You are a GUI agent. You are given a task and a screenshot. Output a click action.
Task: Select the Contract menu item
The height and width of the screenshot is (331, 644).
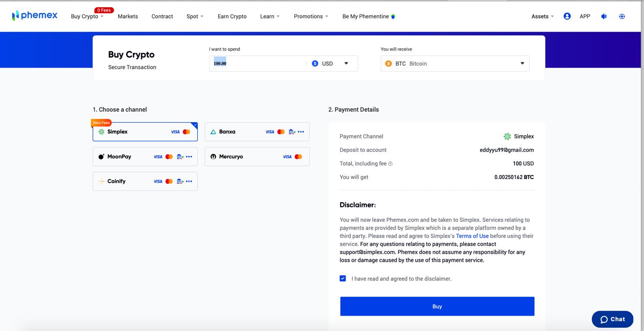(162, 16)
